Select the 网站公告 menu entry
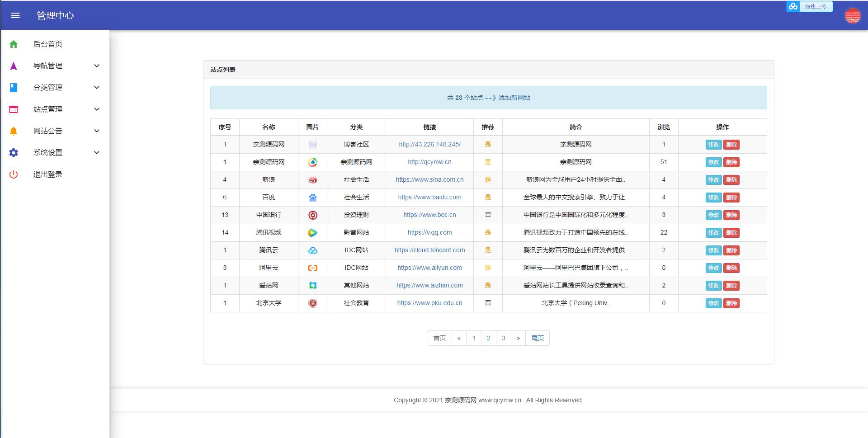The height and width of the screenshot is (438, 868). [47, 131]
